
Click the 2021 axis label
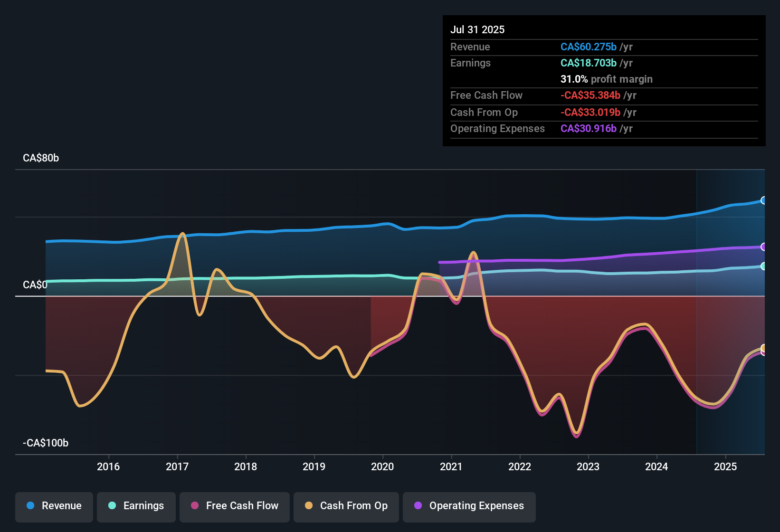pos(451,467)
